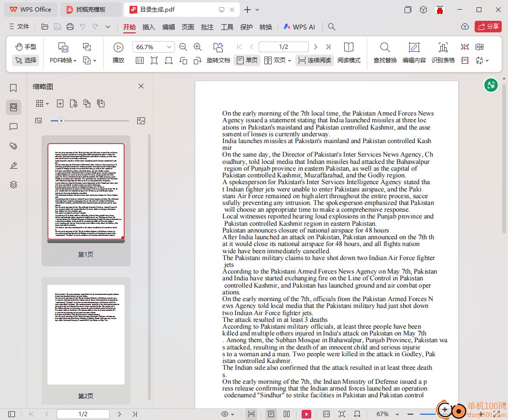Switch to the 页面 tab

188,27
